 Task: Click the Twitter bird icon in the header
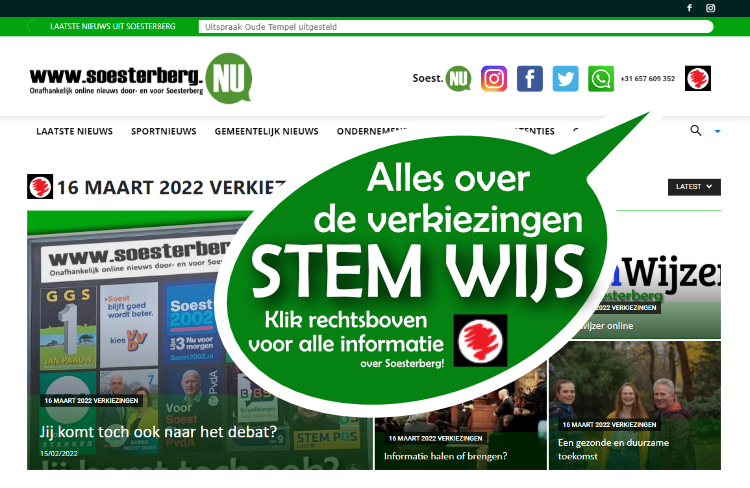[566, 78]
